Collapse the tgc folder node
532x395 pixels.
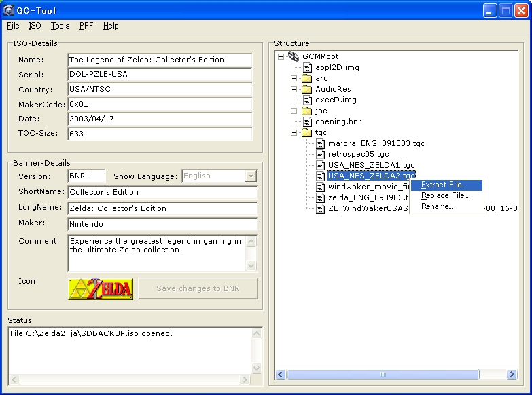[294, 132]
